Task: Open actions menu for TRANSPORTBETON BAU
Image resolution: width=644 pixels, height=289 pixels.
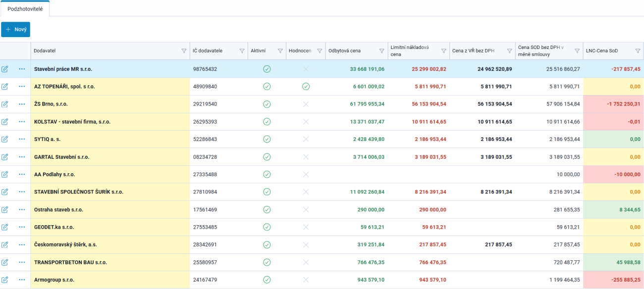Action: pos(22,262)
